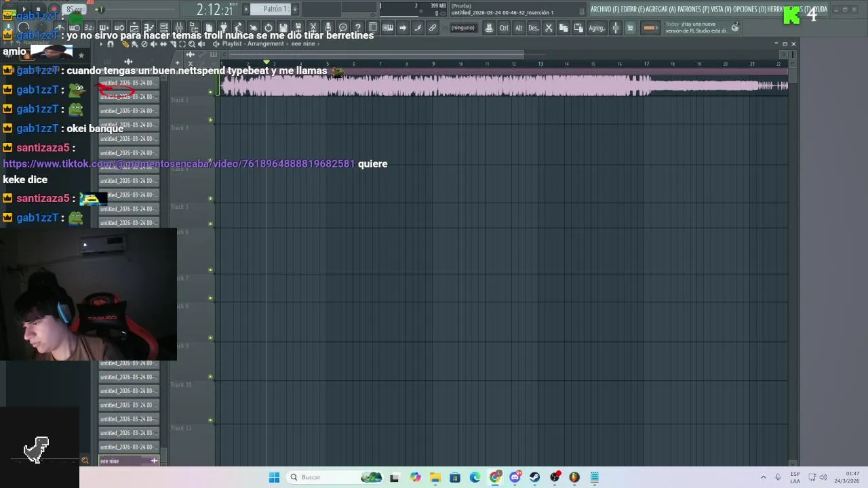Click bar 9 on the playlist ruler
868x488 pixels.
(433, 64)
